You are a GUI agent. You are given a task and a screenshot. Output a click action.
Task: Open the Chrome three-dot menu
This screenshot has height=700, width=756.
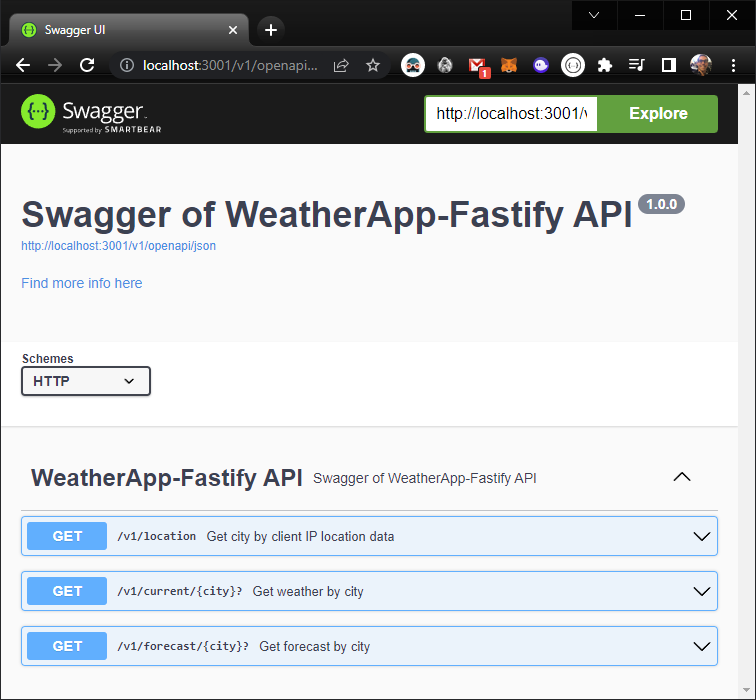pyautogui.click(x=733, y=65)
